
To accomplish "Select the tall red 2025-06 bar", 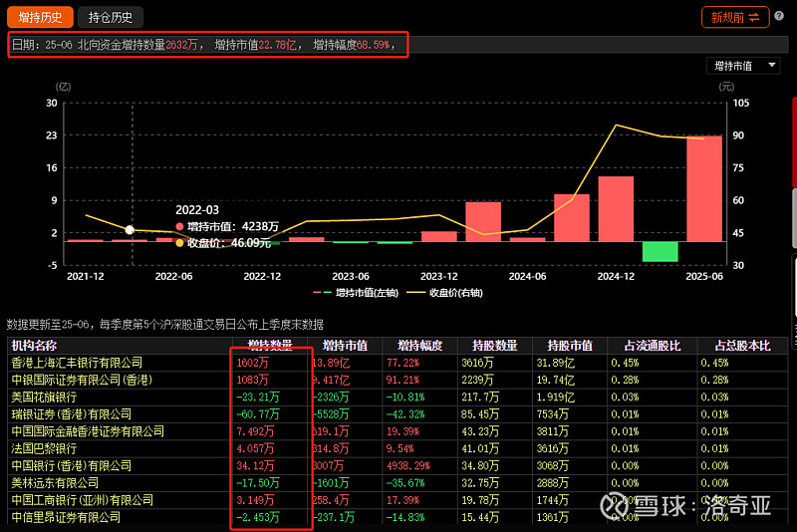I will [x=704, y=188].
